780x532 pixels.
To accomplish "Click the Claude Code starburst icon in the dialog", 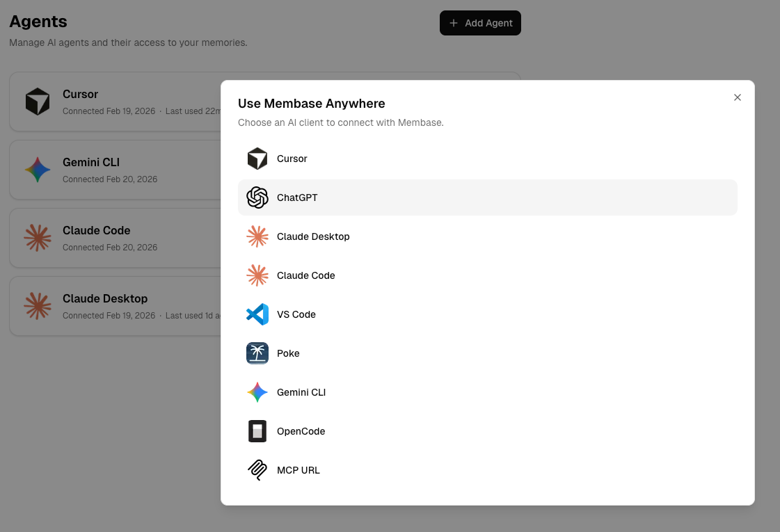I will tap(257, 275).
